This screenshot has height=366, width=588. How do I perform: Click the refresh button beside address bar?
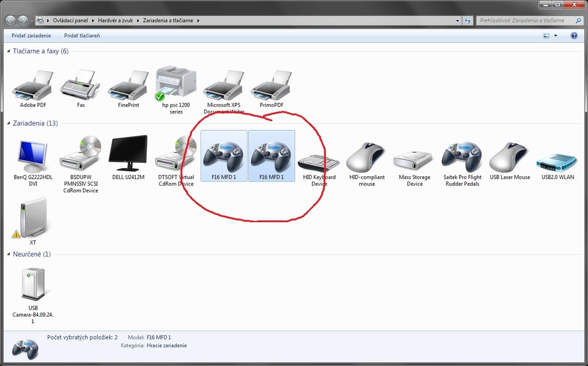coord(467,21)
